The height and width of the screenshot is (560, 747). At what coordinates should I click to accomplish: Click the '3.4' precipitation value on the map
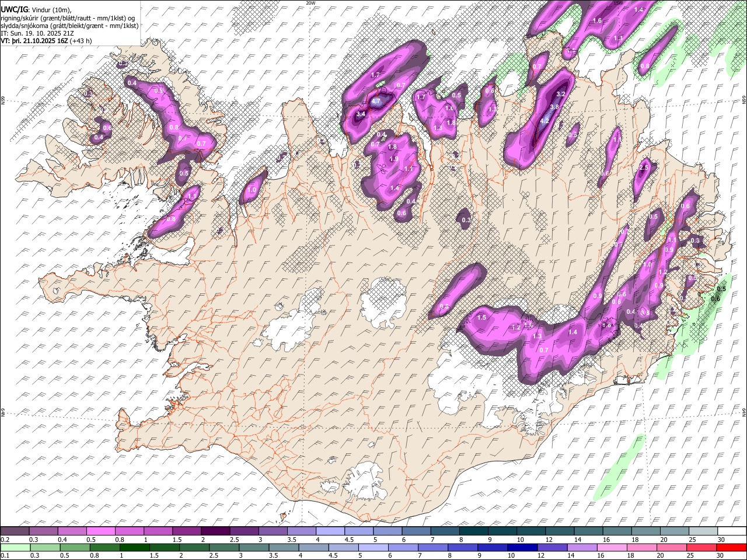click(x=361, y=114)
